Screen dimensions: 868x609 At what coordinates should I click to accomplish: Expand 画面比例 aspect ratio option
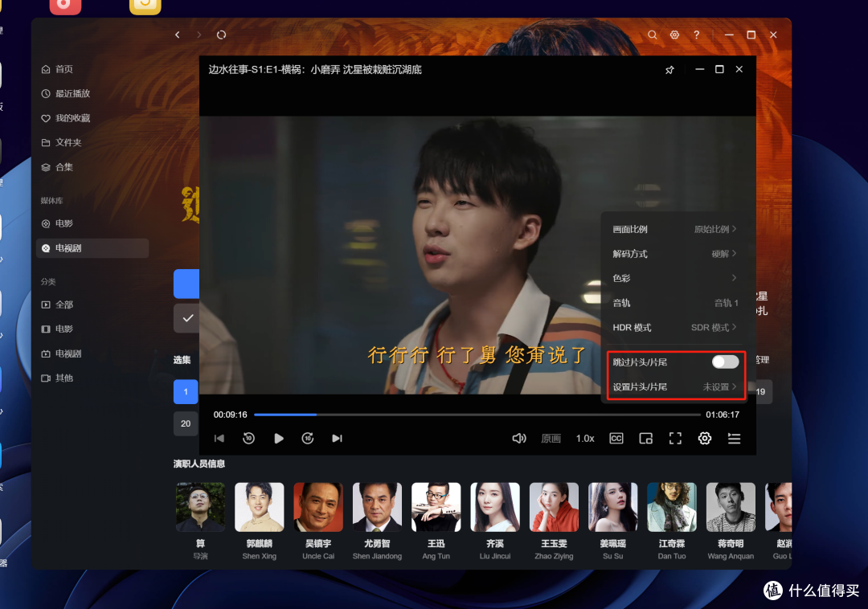click(x=674, y=229)
